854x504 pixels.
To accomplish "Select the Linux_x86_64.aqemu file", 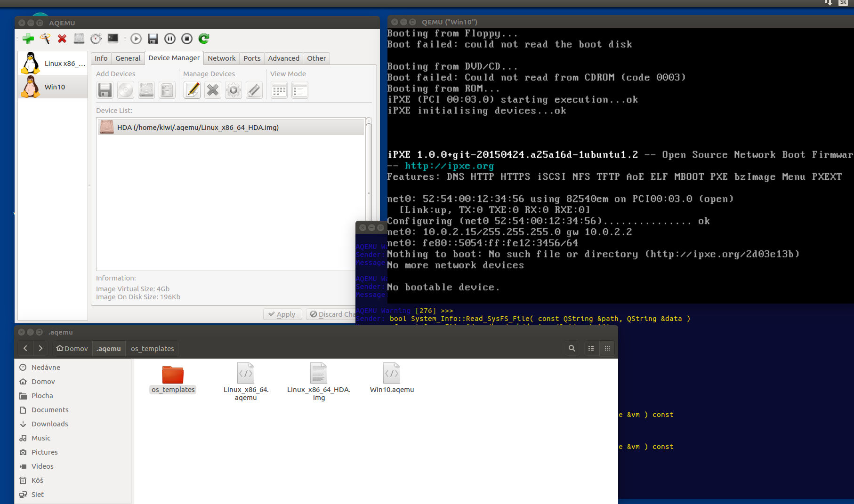I will [246, 382].
